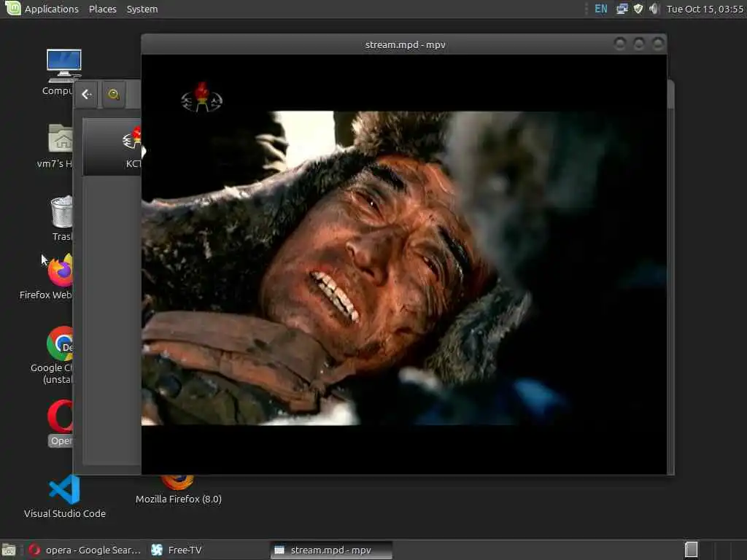Launch the Opera desktop icon
Image resolution: width=747 pixels, height=560 pixels.
(61, 423)
